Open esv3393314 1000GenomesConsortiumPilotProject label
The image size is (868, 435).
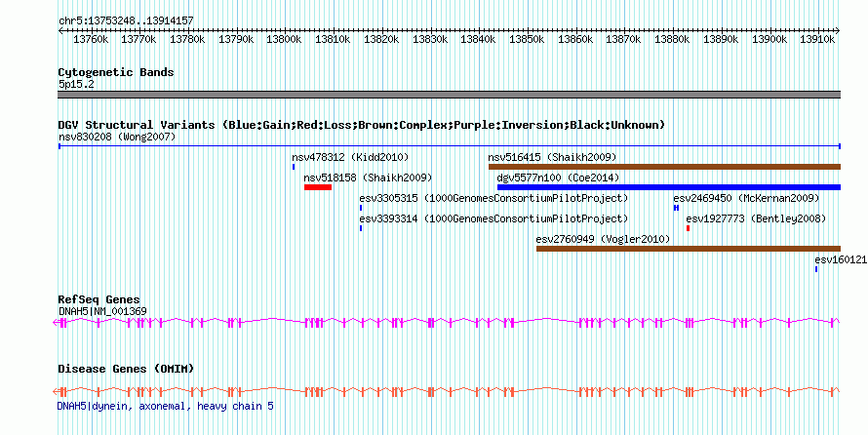(x=493, y=219)
